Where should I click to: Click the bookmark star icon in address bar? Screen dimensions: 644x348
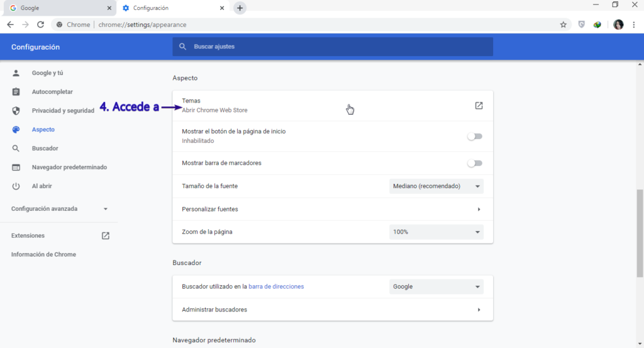point(563,25)
